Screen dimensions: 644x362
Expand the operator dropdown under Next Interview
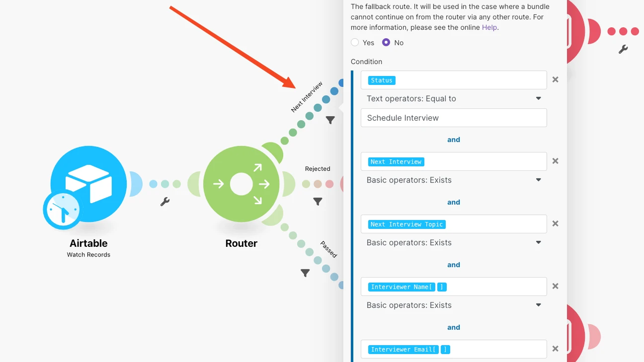(453, 180)
